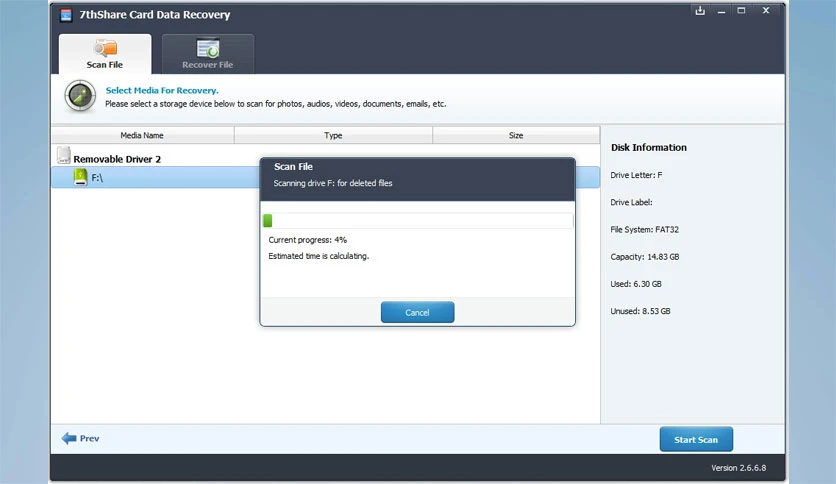The image size is (836, 484).
Task: Sort by Media Name column header
Action: [142, 135]
